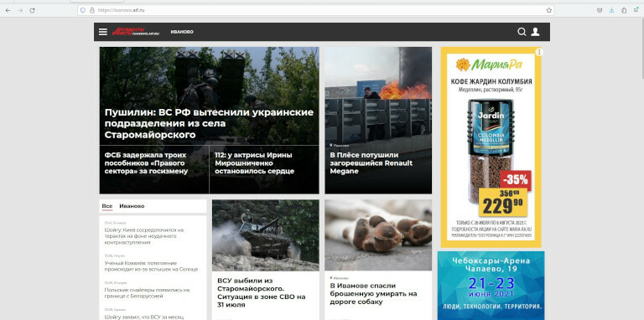Open the Пушилин Старомайорского headline article
Image resolution: width=644 pixels, height=320 pixels.
(x=209, y=123)
